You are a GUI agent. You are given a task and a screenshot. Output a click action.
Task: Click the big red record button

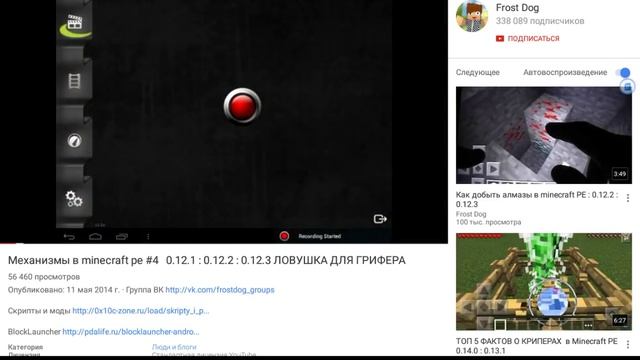click(x=242, y=106)
